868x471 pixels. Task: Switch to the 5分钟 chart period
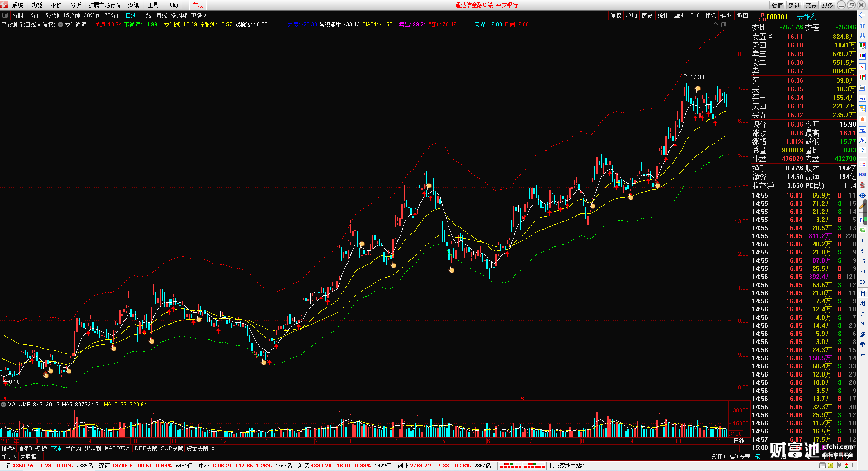point(52,15)
